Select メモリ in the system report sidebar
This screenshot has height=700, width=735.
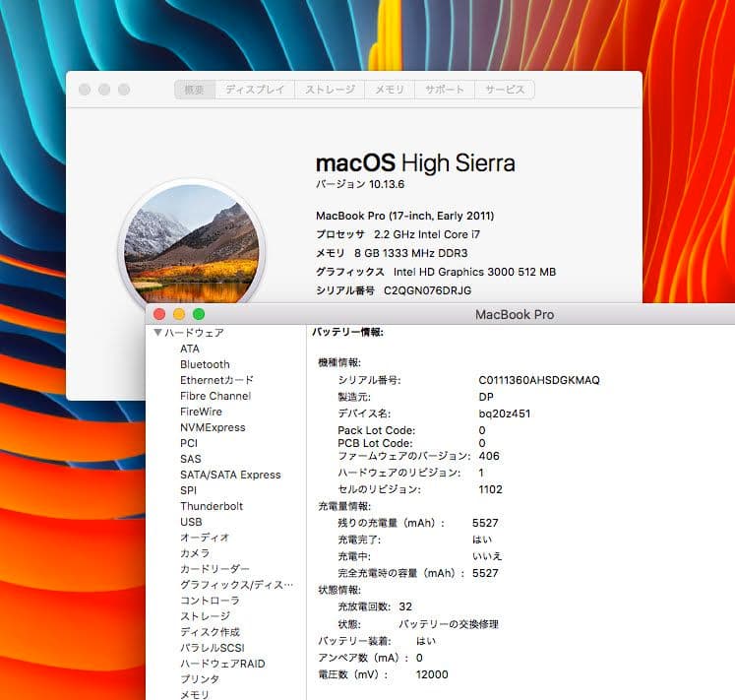pyautogui.click(x=195, y=694)
